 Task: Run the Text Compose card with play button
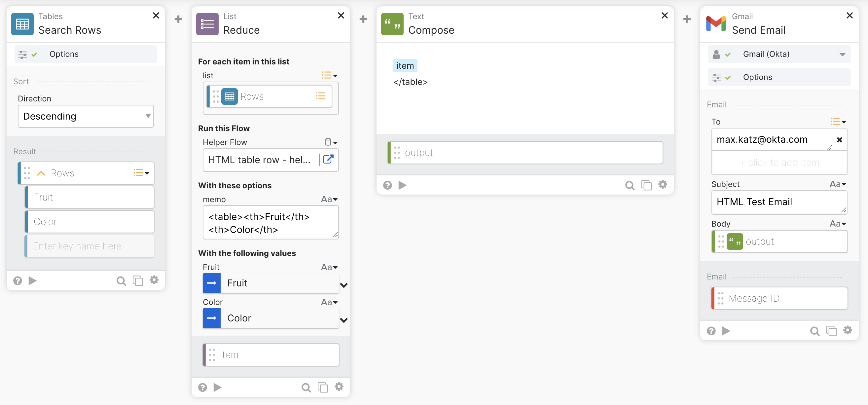[402, 185]
